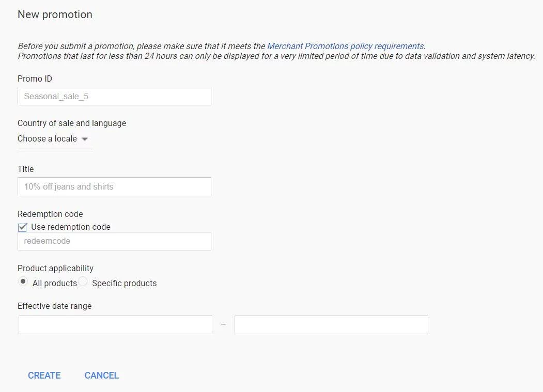Open the Choose a locale dropdown

coord(48,139)
